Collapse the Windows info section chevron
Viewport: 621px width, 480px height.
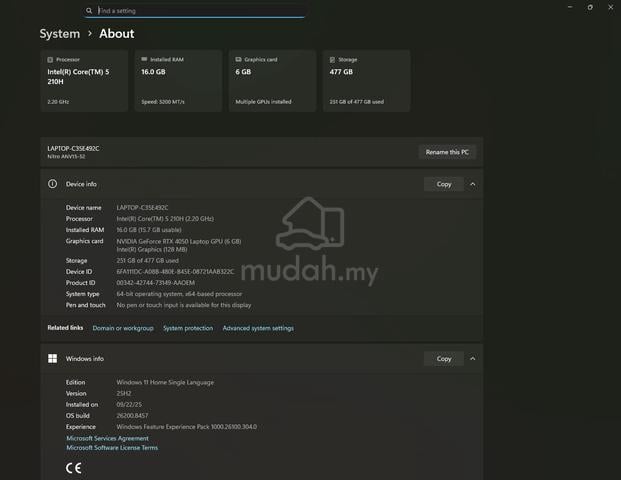point(472,358)
